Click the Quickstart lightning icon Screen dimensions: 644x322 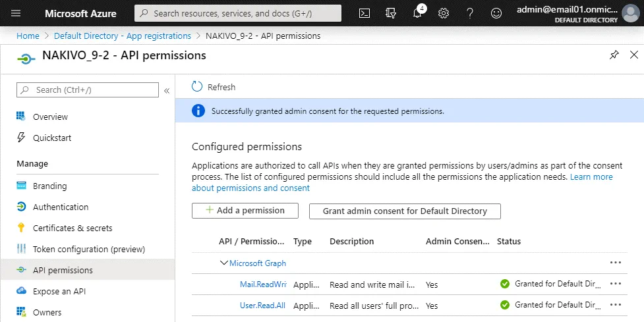pyautogui.click(x=21, y=138)
